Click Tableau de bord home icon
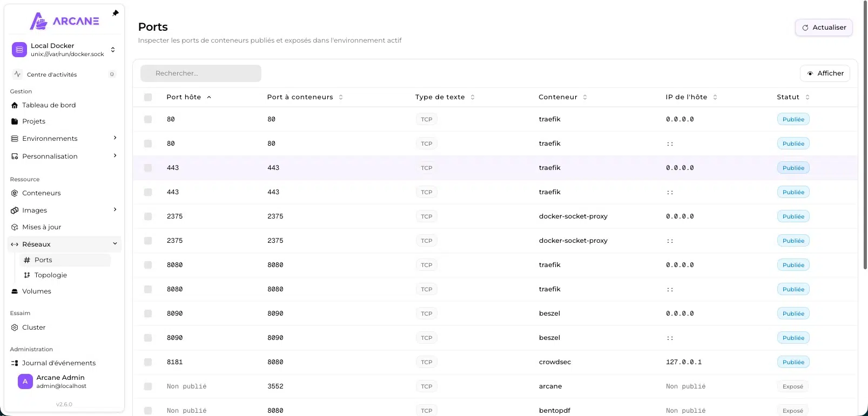This screenshot has height=416, width=868. point(15,105)
